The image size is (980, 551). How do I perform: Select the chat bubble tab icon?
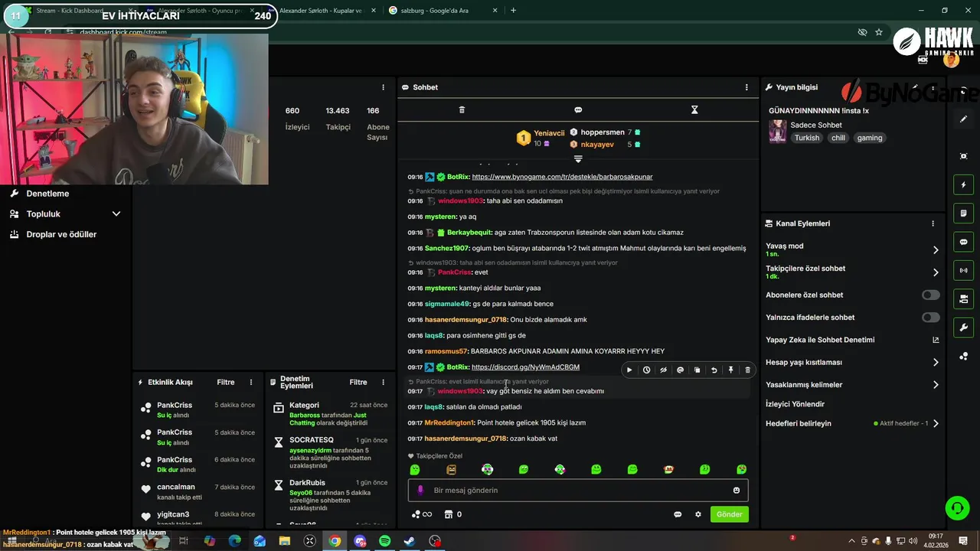point(578,110)
